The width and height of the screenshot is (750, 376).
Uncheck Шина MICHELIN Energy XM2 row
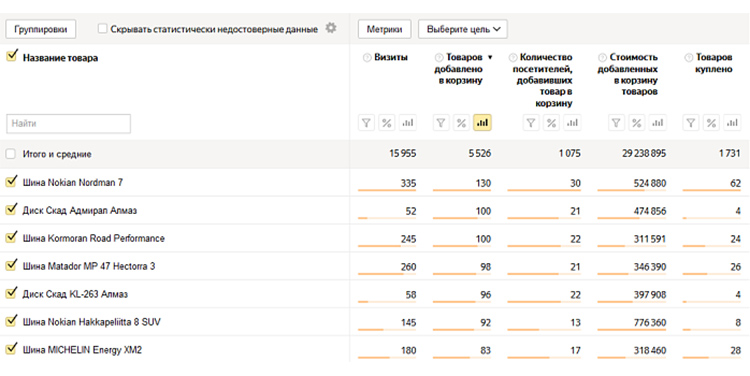11,349
